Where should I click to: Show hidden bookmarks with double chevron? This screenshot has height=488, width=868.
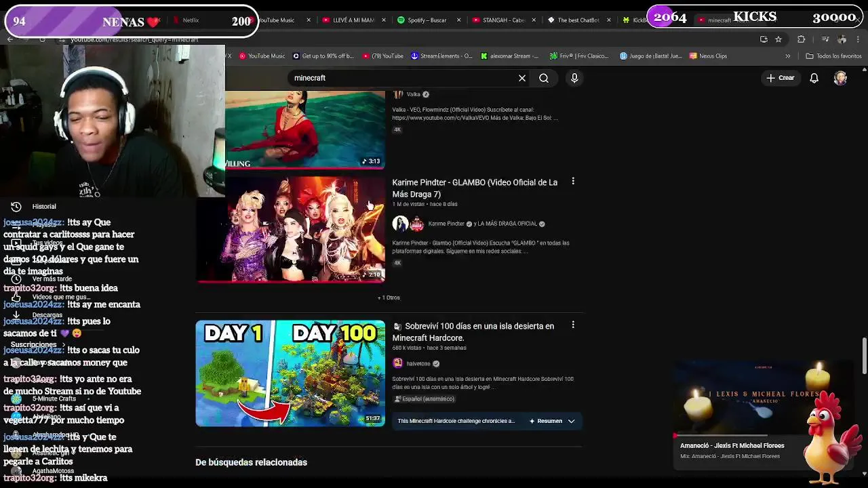pyautogui.click(x=787, y=56)
